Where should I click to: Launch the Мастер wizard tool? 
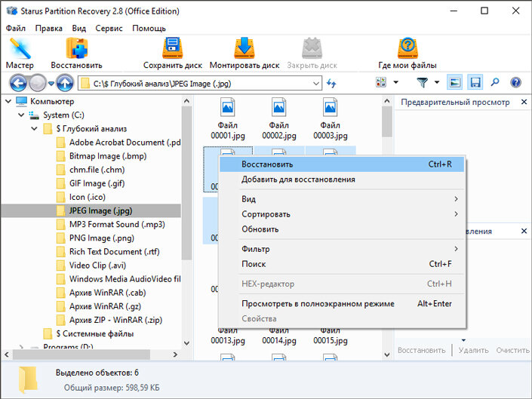(x=20, y=54)
